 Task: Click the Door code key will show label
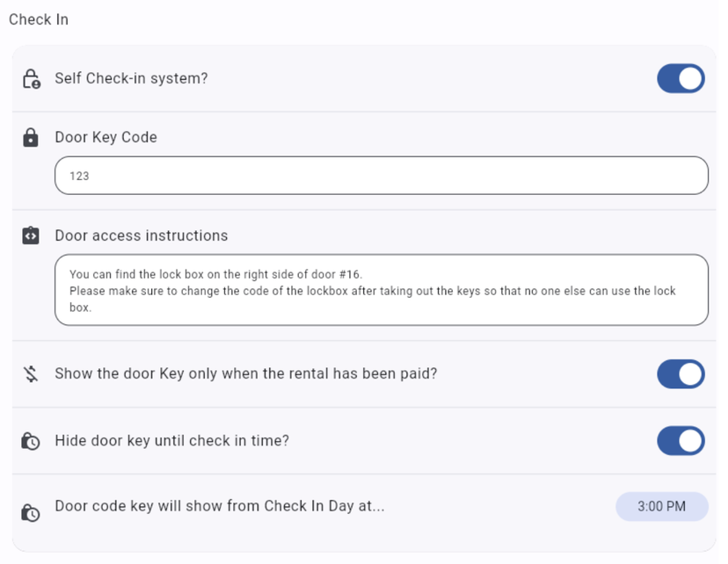(x=220, y=506)
